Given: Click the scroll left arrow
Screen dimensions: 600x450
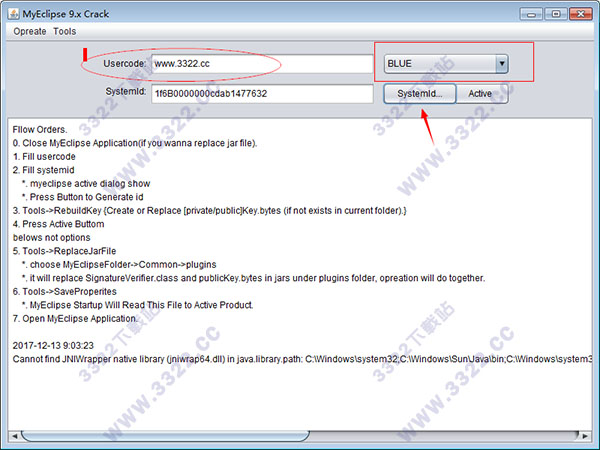Looking at the screenshot, I should tap(15, 436).
